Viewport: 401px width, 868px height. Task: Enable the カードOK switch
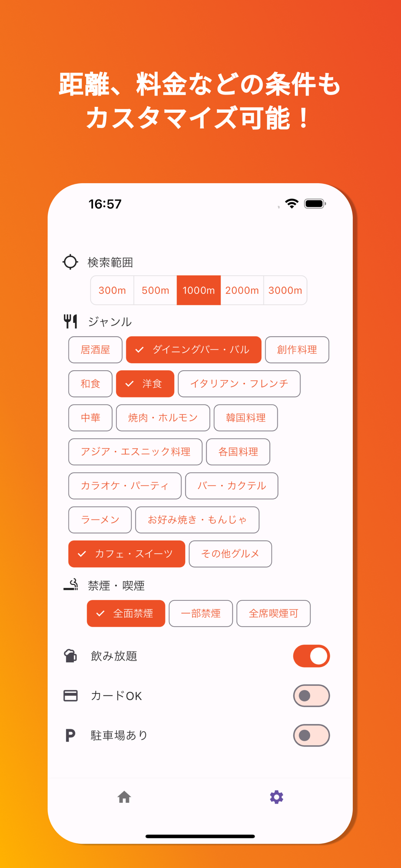[x=312, y=696]
